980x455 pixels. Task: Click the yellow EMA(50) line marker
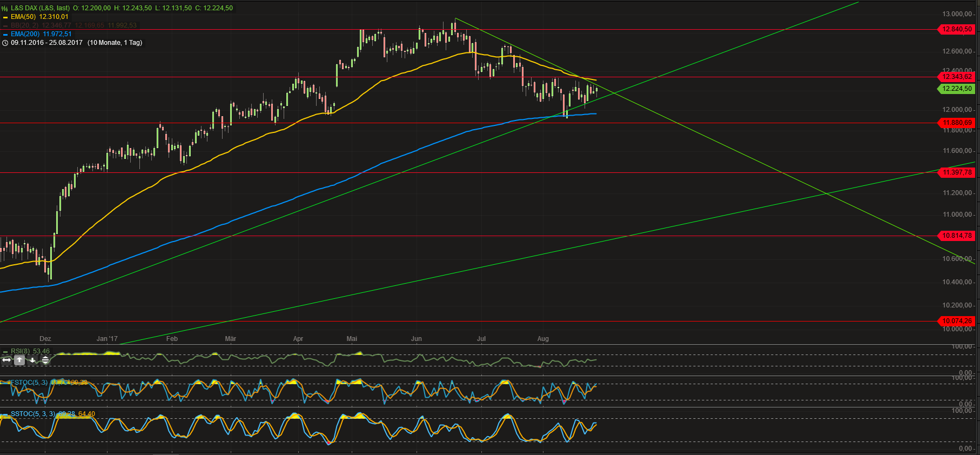pyautogui.click(x=5, y=17)
